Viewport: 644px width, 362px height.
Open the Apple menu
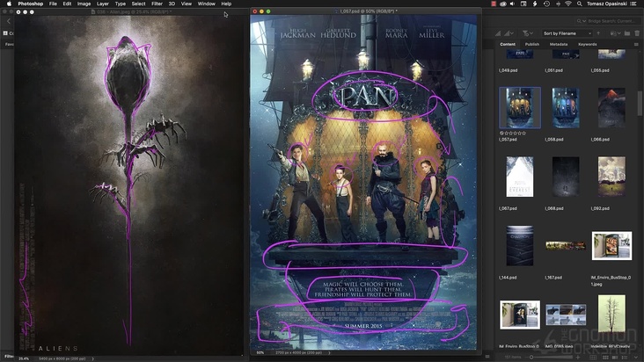tap(9, 4)
